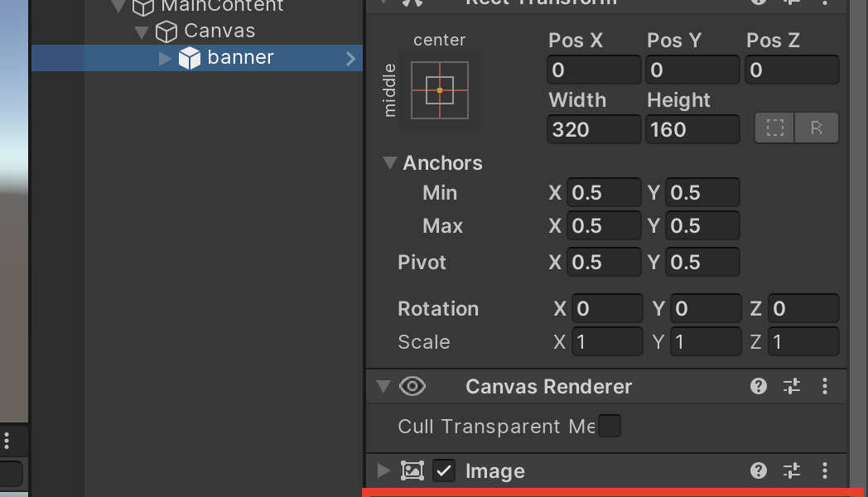
Task: Collapse the Anchors section
Action: 390,163
